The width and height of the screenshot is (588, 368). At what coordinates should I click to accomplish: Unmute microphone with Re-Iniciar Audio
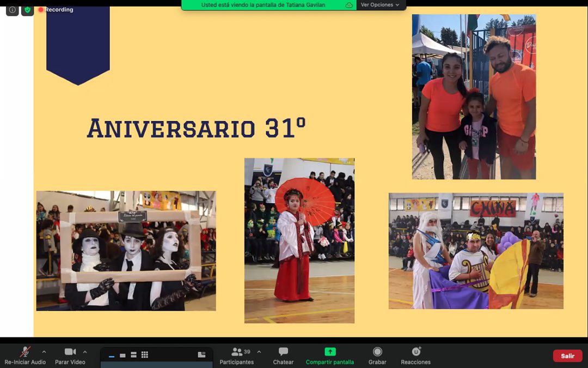[x=25, y=356]
